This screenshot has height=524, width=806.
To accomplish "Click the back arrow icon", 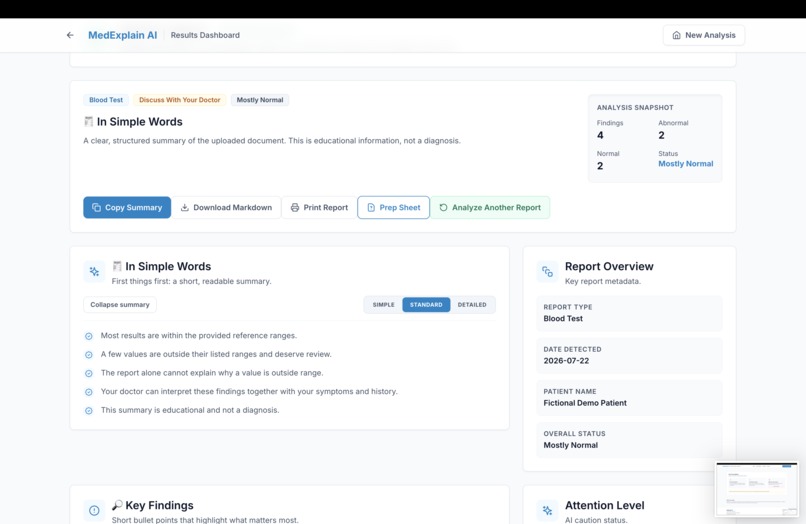I will 70,35.
